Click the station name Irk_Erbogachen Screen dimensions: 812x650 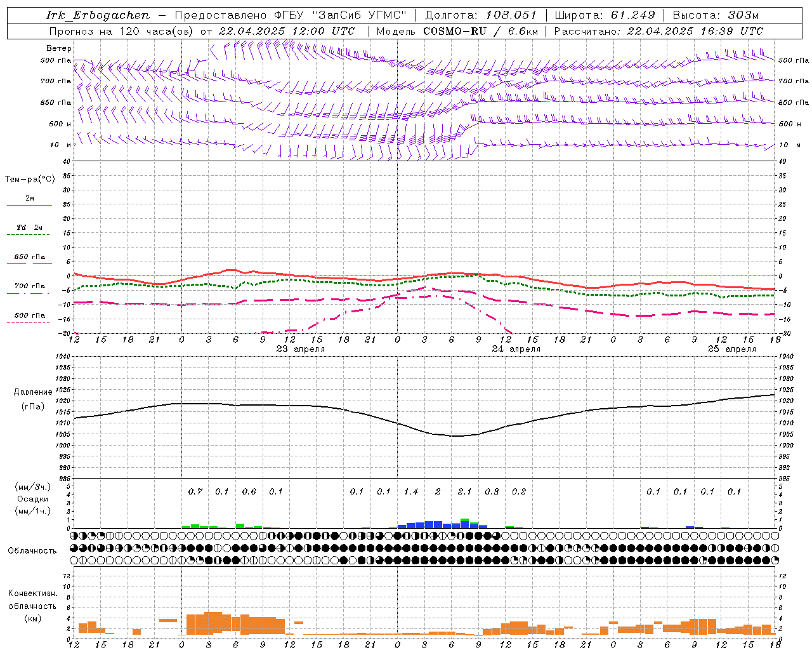tap(98, 15)
